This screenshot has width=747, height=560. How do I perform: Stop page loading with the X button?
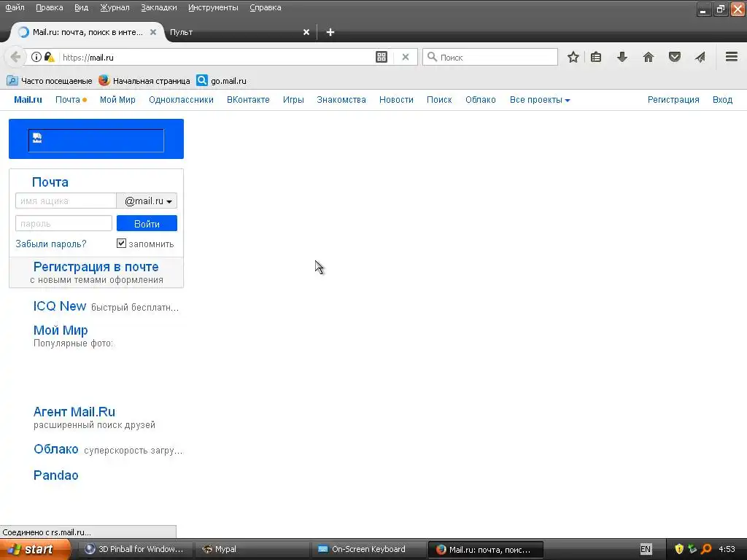click(x=406, y=57)
